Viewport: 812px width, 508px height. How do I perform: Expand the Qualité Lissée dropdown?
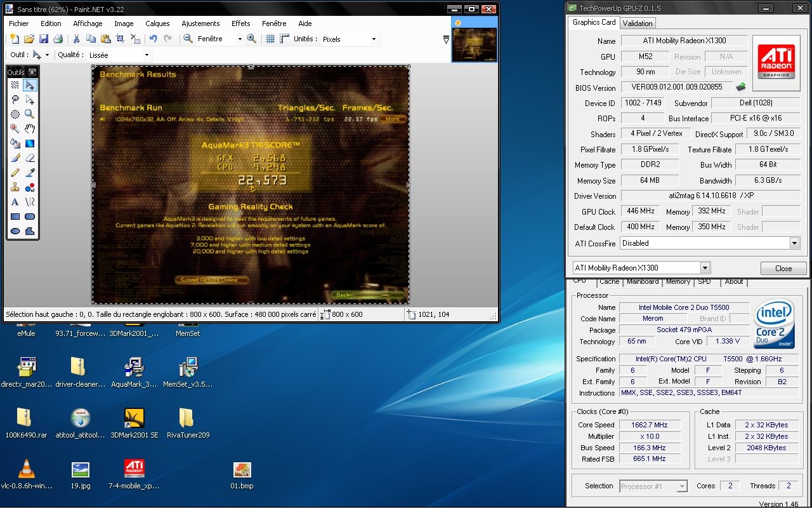click(147, 55)
